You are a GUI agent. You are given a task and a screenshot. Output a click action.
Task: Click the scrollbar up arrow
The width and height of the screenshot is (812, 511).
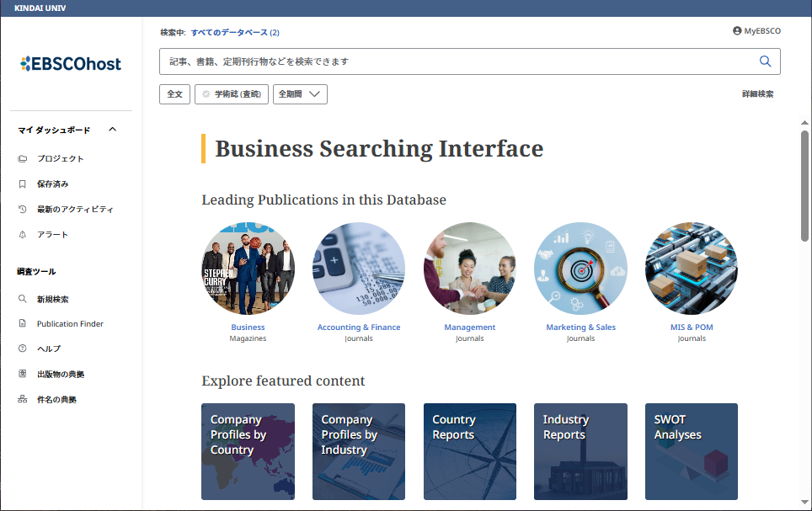804,123
